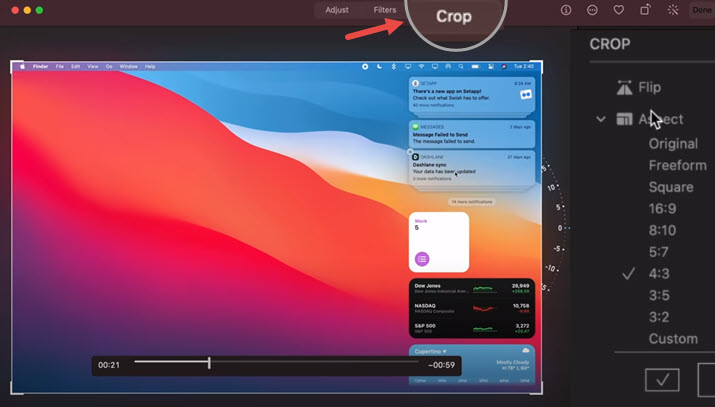The height and width of the screenshot is (407, 715).
Task: Switch to the Filters tab
Action: (385, 10)
